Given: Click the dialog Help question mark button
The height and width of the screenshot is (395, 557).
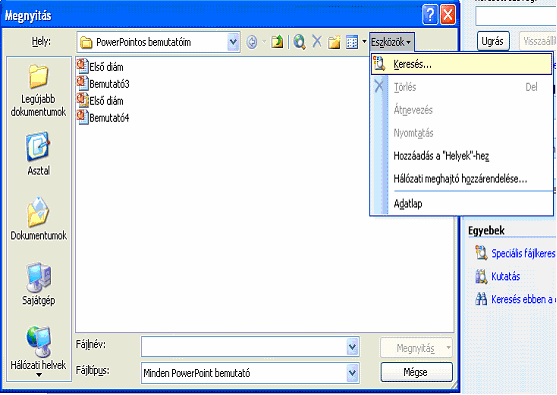Looking at the screenshot, I should [x=430, y=15].
